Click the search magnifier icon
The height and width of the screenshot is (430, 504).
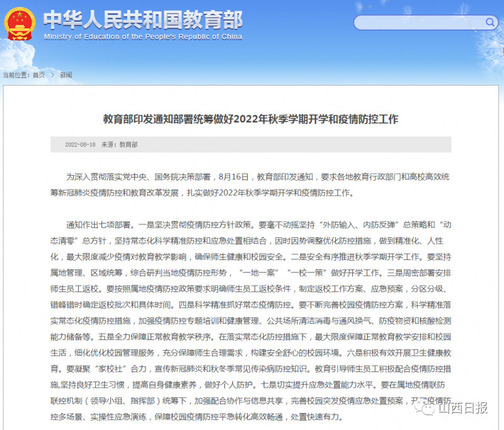coord(491,22)
